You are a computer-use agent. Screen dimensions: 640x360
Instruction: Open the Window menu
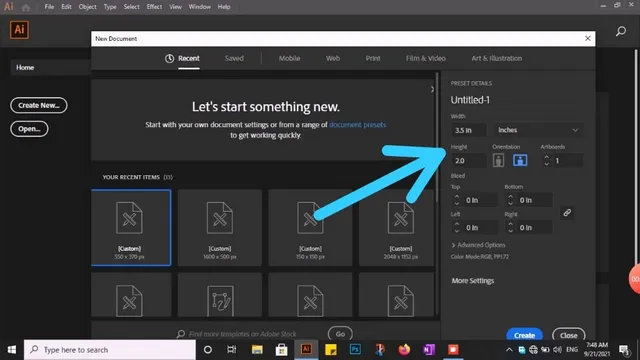[200, 7]
